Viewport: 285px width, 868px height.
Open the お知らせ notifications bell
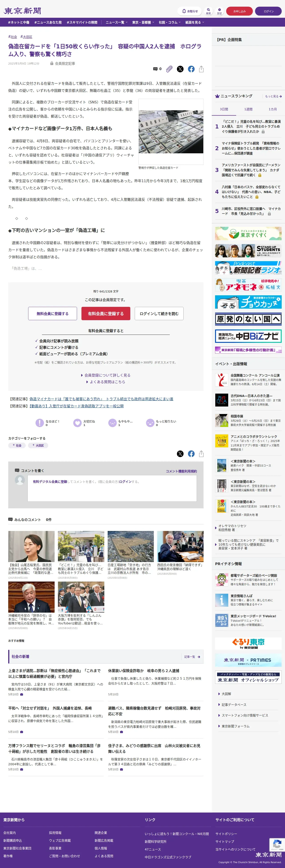[x=190, y=11]
